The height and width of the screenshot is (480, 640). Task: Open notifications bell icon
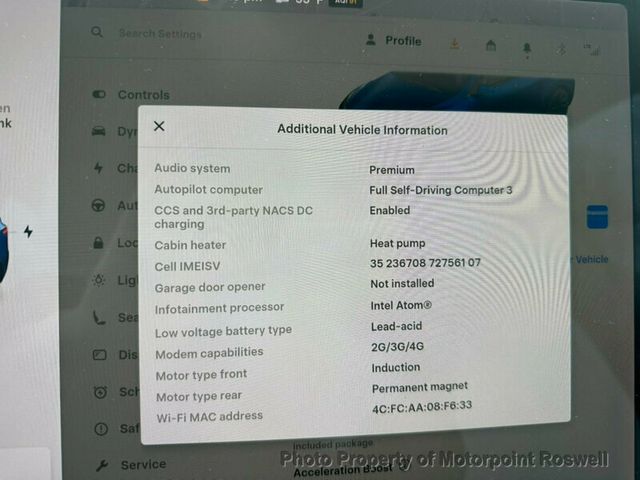coord(527,47)
